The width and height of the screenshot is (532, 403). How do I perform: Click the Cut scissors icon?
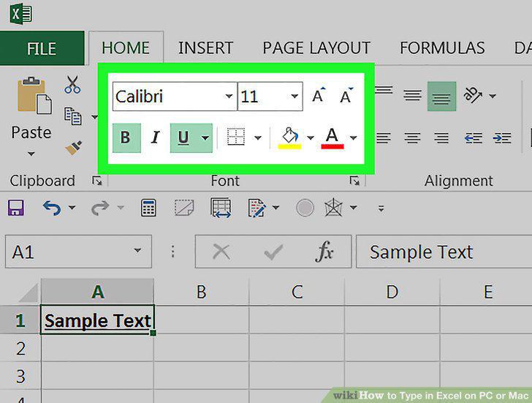pos(72,84)
